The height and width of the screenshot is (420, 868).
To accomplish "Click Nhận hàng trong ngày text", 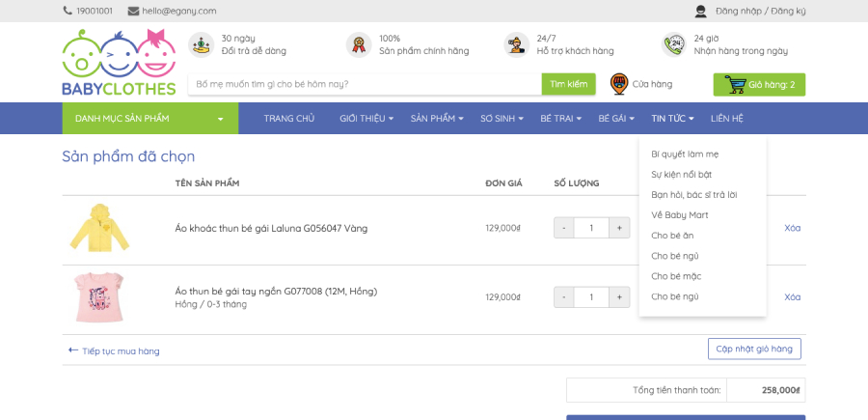I will coord(742,51).
